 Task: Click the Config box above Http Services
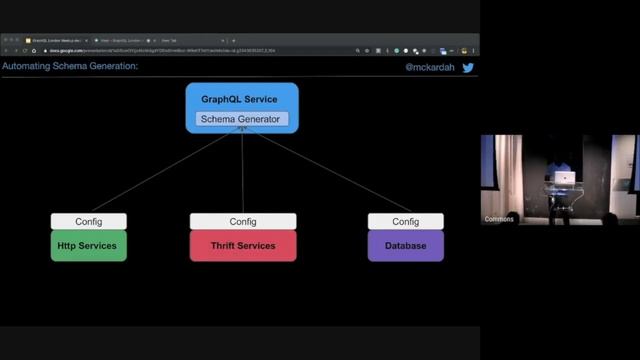click(x=89, y=222)
